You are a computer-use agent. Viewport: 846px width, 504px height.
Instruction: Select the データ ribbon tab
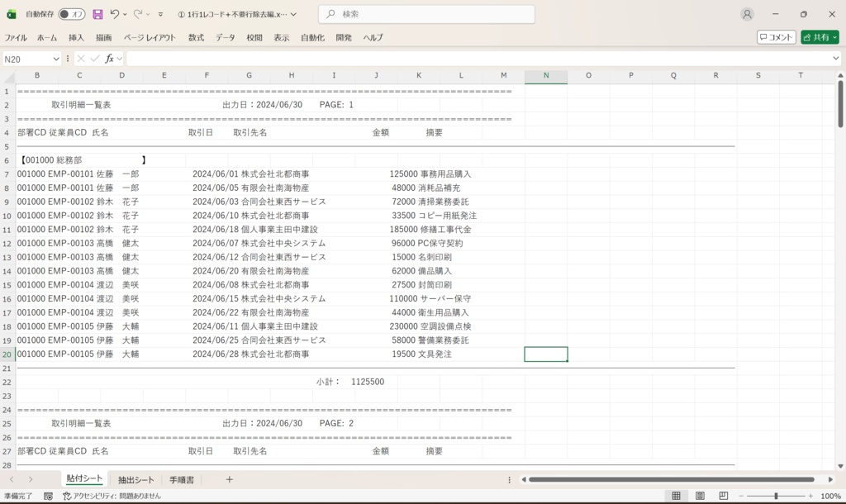pos(225,38)
